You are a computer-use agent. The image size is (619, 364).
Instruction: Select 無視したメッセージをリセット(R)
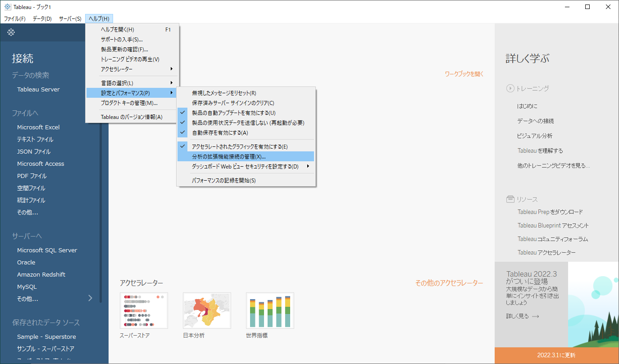coord(245,93)
